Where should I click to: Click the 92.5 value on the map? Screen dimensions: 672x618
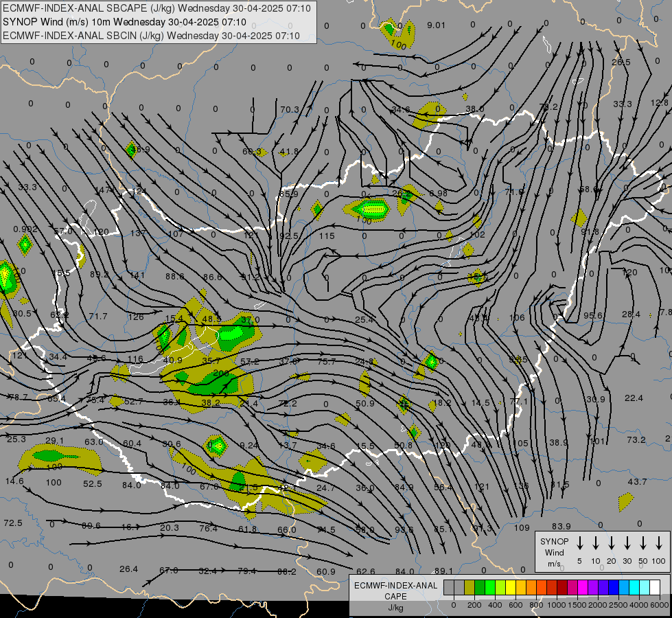[x=289, y=236]
